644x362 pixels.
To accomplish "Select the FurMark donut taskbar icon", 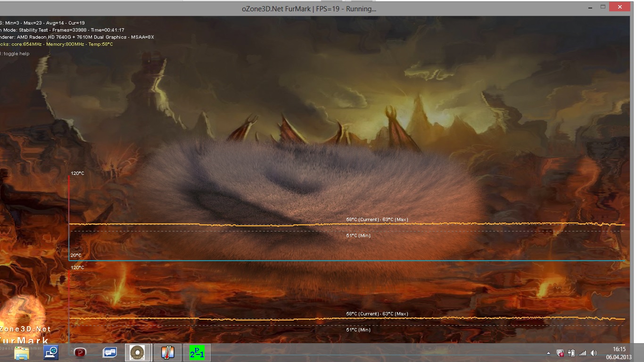I will click(138, 352).
